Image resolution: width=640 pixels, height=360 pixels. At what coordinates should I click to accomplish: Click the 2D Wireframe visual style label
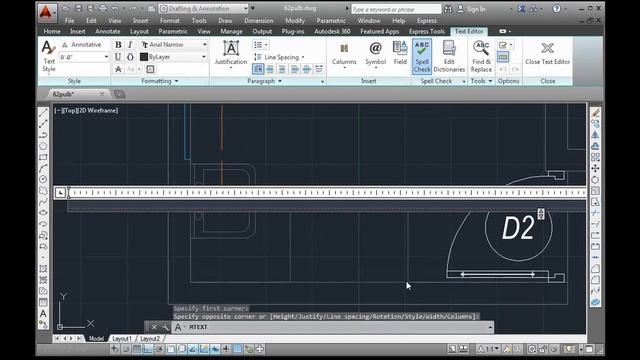click(97, 111)
